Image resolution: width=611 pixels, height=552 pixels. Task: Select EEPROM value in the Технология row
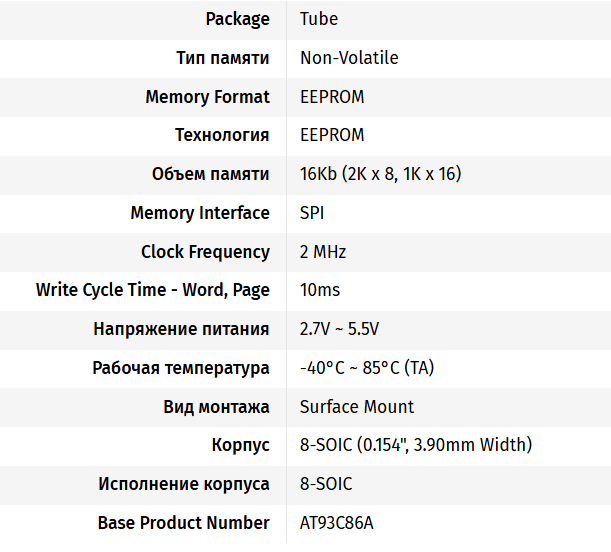tap(332, 135)
